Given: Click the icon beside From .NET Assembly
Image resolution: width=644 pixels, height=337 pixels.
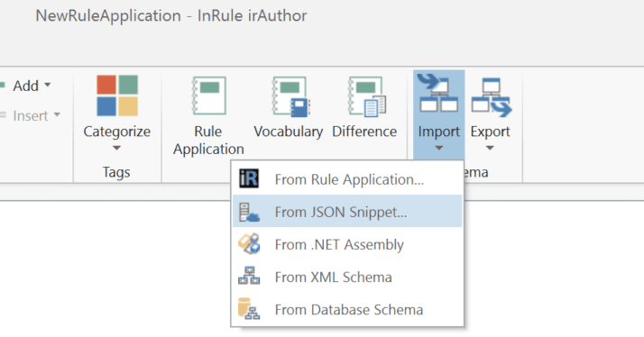Looking at the screenshot, I should click(x=249, y=244).
